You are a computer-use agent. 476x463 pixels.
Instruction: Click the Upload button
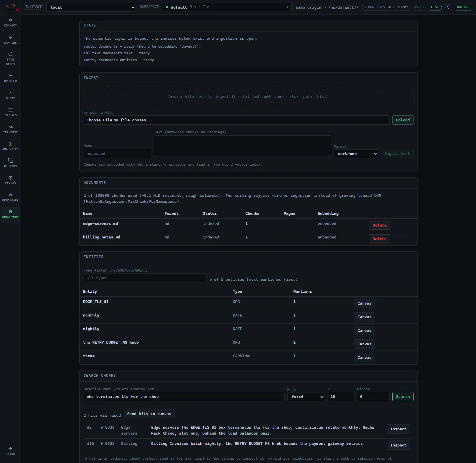tap(403, 120)
